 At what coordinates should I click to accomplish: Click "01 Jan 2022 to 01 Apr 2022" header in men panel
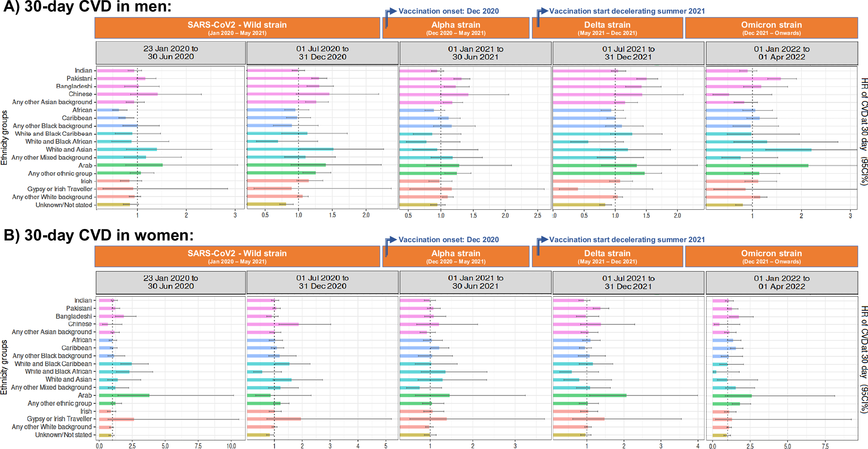click(782, 53)
